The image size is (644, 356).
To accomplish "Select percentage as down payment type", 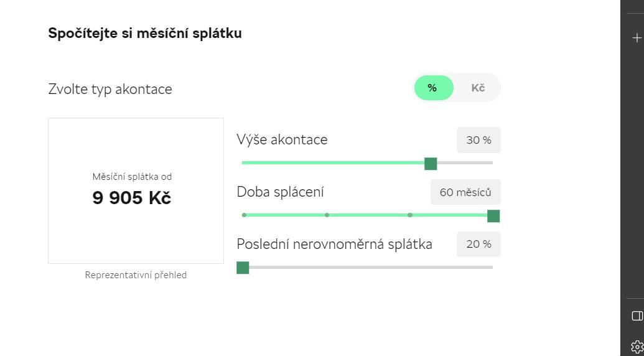I will point(434,88).
